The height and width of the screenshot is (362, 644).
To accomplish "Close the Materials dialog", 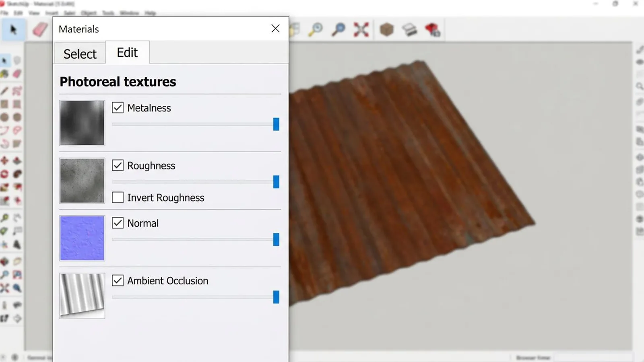I will click(x=275, y=29).
